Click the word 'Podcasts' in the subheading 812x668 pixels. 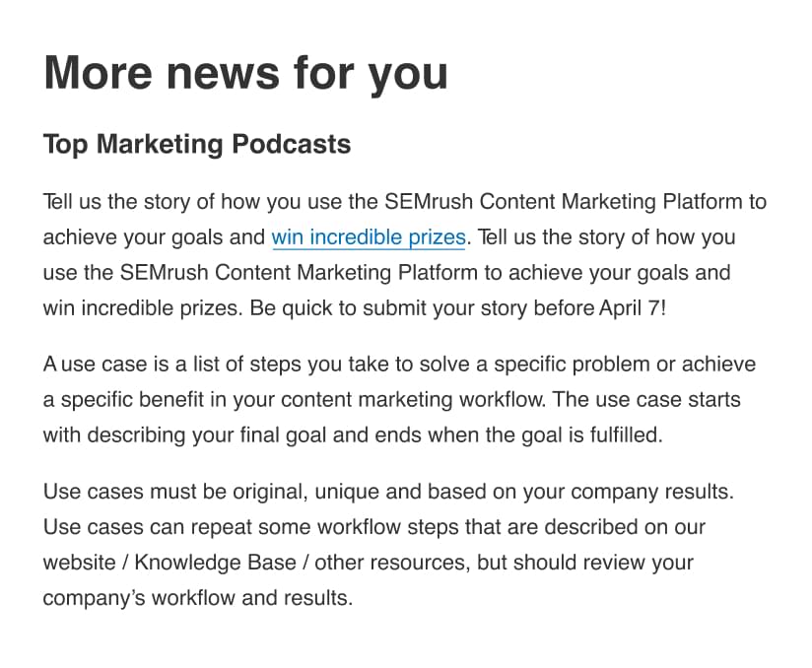click(x=291, y=144)
